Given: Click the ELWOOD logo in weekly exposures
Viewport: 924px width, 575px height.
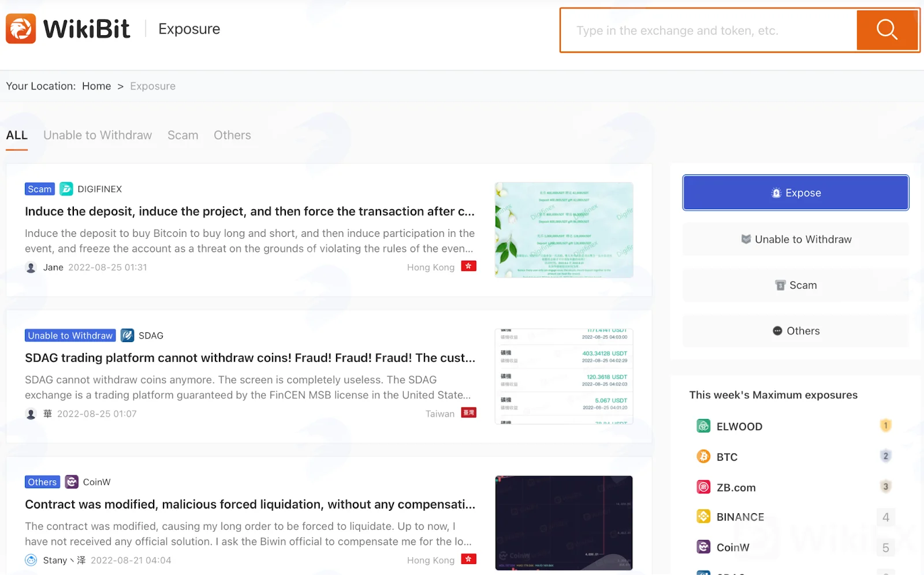Looking at the screenshot, I should [703, 426].
